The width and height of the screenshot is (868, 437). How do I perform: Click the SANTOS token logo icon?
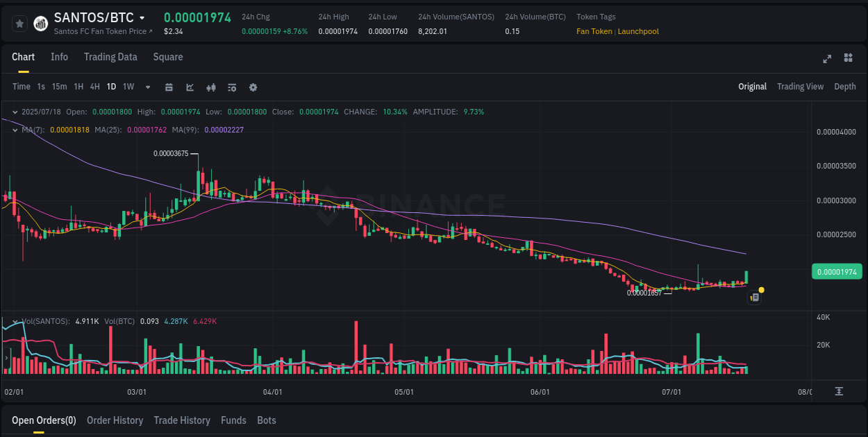(x=41, y=24)
